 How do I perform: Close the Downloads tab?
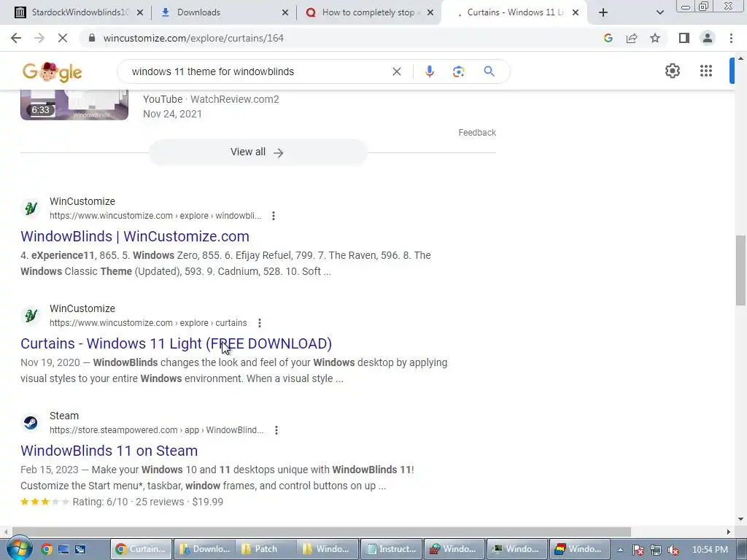285,12
